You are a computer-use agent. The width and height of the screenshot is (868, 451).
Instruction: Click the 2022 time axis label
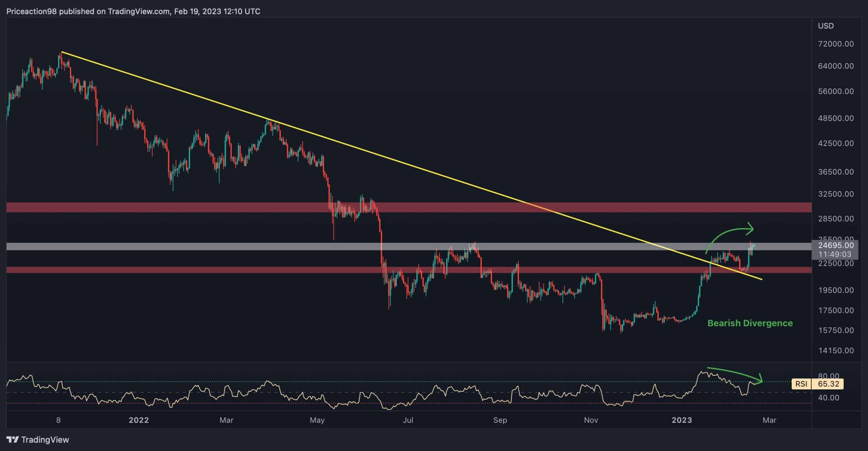139,420
